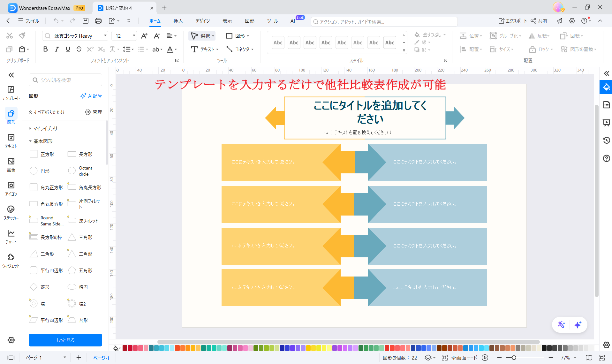Click the Format Painter icon
This screenshot has height=364, width=612.
[x=22, y=36]
